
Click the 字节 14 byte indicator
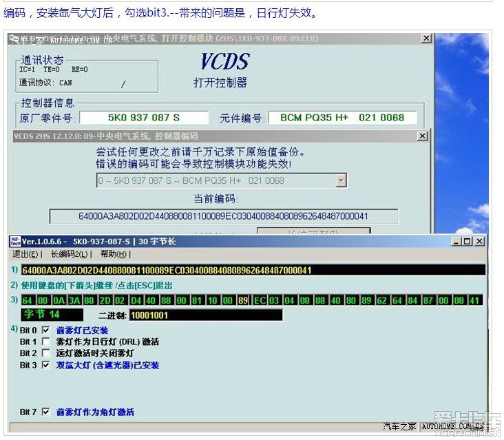pyautogui.click(x=52, y=314)
